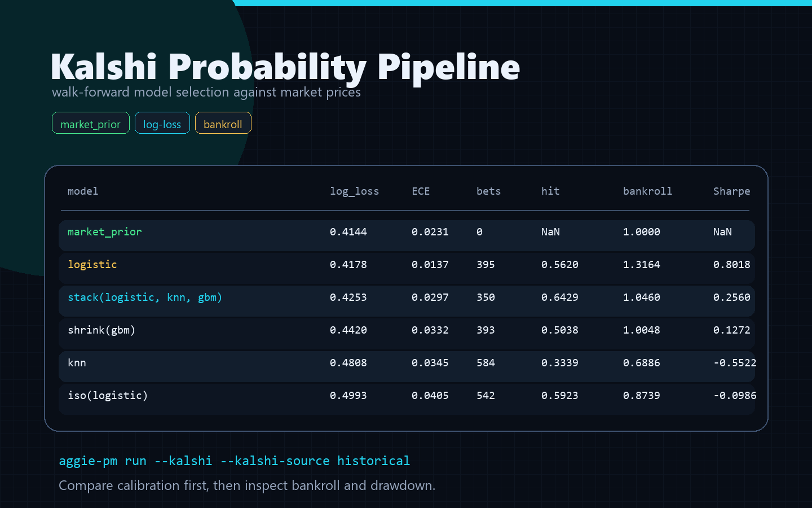Click hit value 0.5620
Image resolution: width=812 pixels, height=508 pixels.
point(560,265)
